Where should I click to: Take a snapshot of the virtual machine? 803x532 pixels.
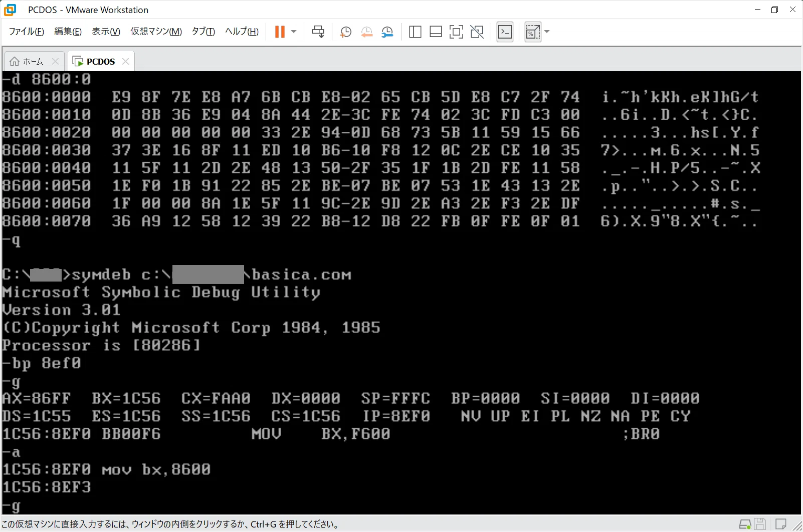(x=345, y=32)
